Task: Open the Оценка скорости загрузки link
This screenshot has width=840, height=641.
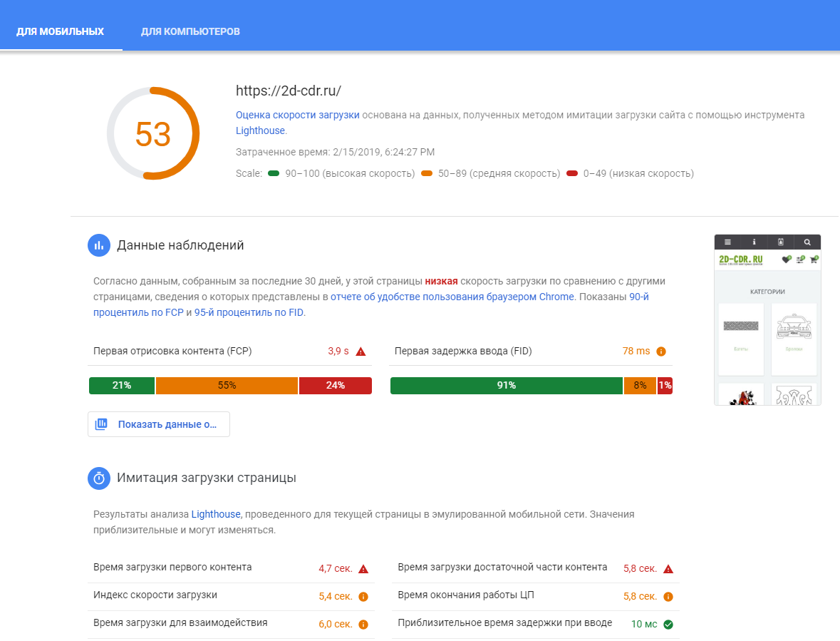Action: (x=297, y=115)
